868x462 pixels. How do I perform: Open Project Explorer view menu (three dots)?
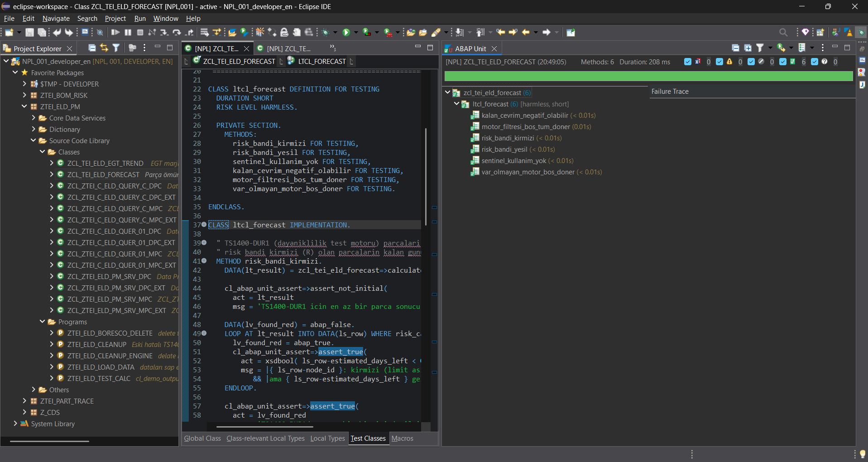[144, 48]
